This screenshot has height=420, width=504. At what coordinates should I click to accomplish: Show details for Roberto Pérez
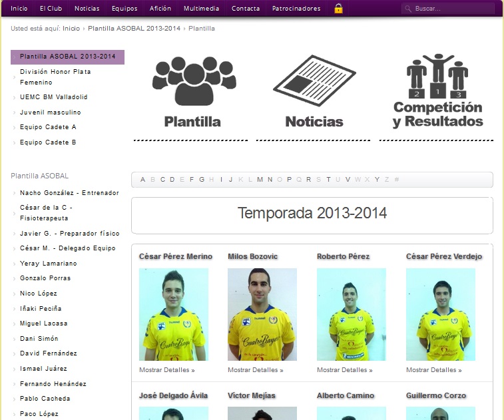click(x=345, y=370)
